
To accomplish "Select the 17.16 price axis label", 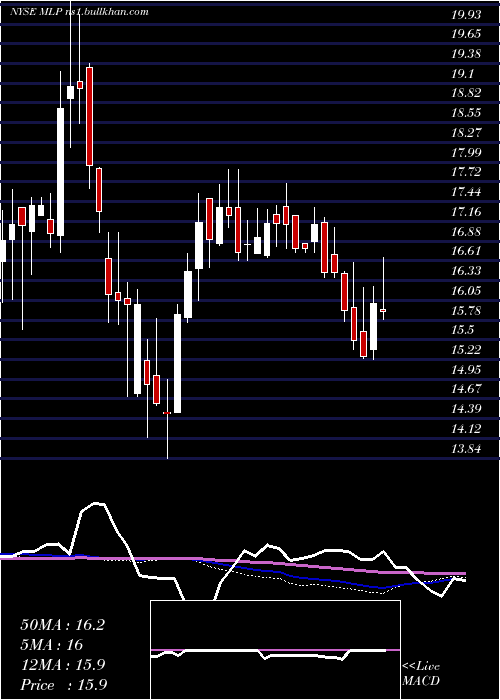I will pos(466,212).
